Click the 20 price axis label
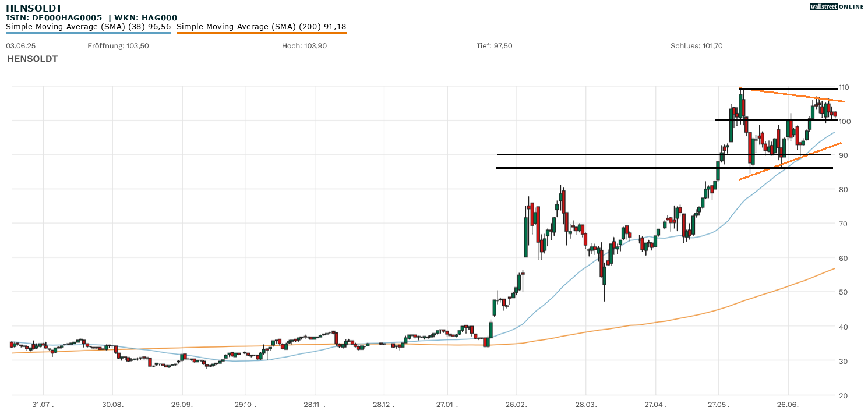The image size is (868, 407). pos(843,395)
